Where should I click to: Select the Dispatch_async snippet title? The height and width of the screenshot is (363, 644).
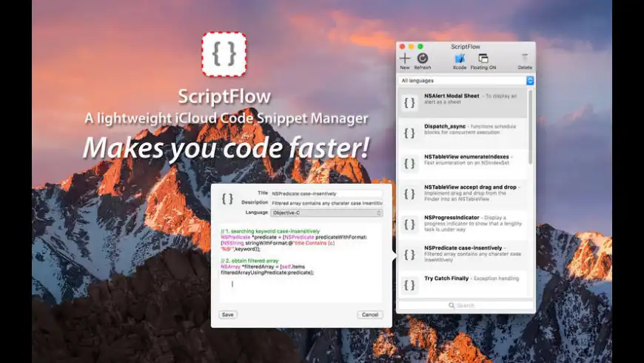tap(445, 126)
